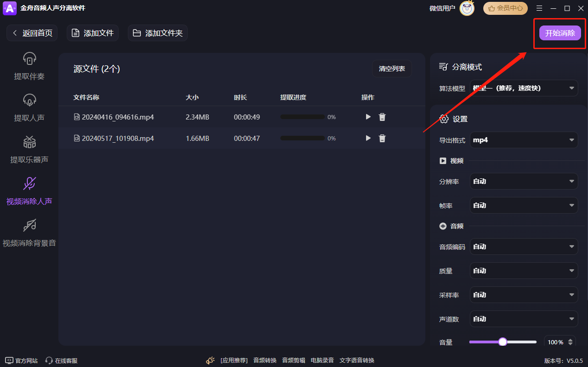Expand the 声道数 dropdown
This screenshot has height=367, width=588.
pos(524,319)
